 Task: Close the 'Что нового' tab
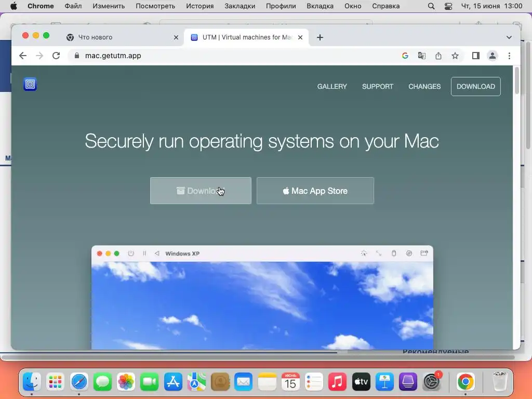pos(176,37)
